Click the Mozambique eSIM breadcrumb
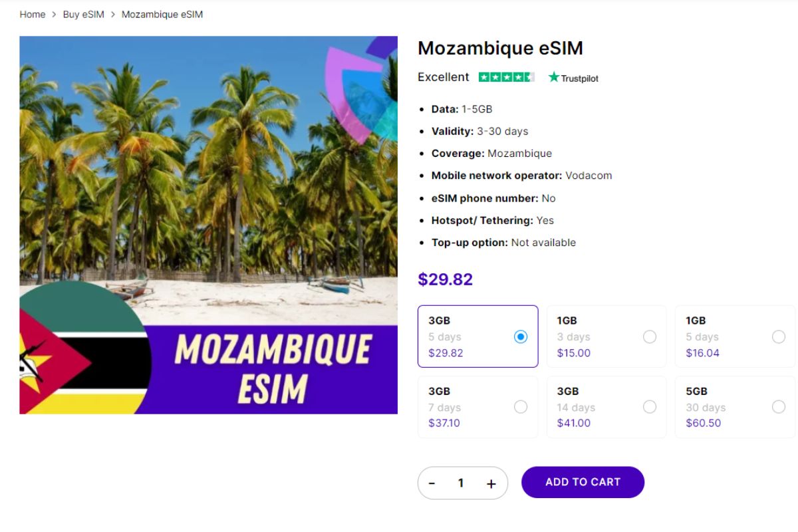Screen dimensions: 798x532 pos(161,14)
